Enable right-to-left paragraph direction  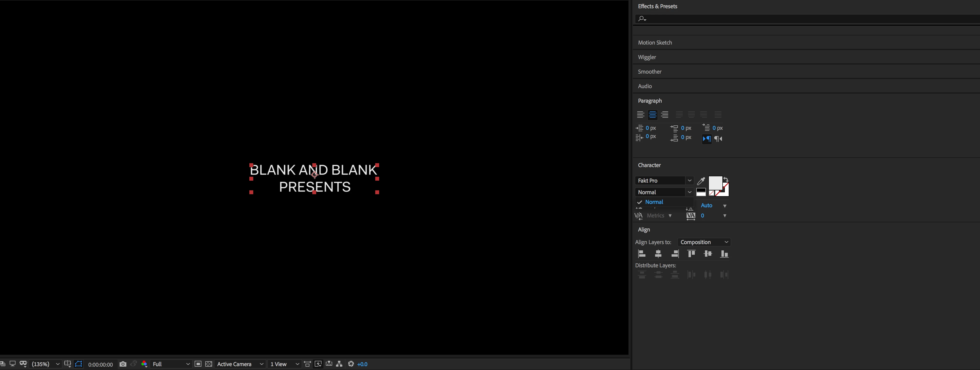718,139
